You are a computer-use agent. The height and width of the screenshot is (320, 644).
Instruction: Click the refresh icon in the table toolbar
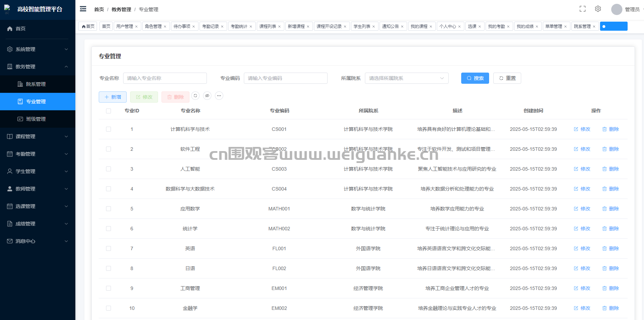tap(195, 96)
